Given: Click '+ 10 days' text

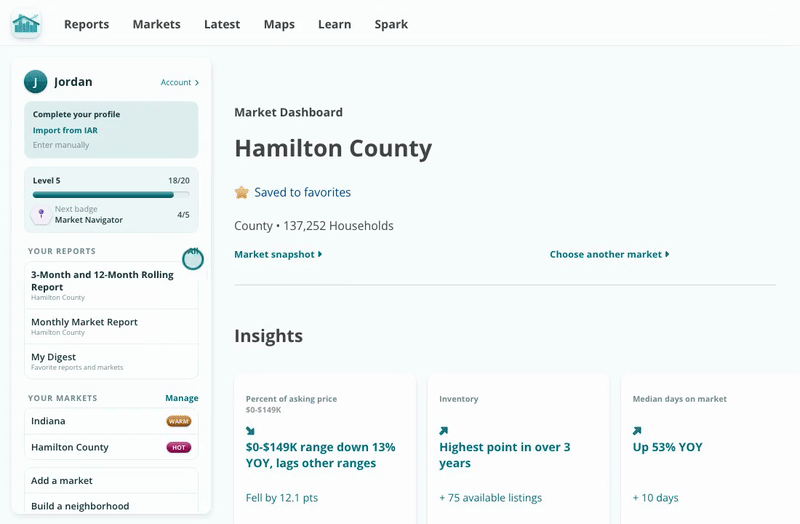Looking at the screenshot, I should [656, 497].
